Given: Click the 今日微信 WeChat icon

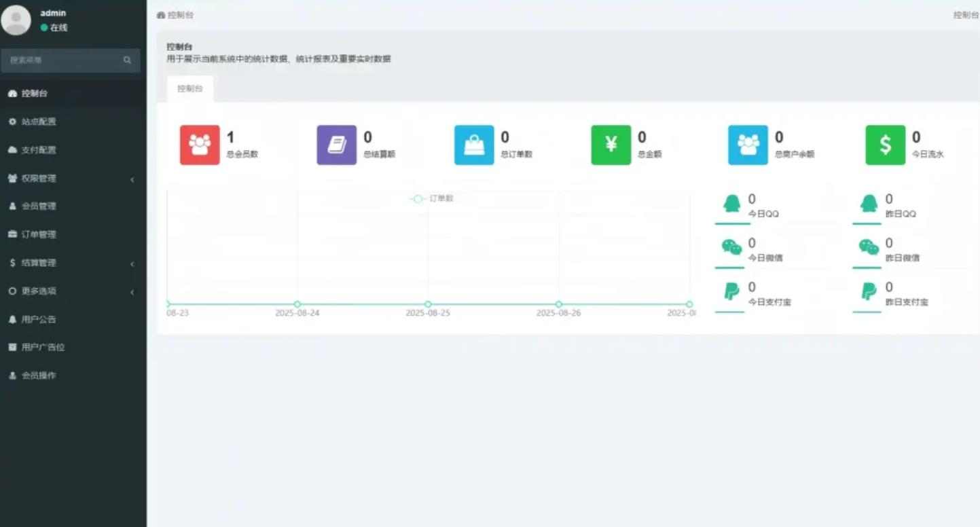Looking at the screenshot, I should coord(731,247).
